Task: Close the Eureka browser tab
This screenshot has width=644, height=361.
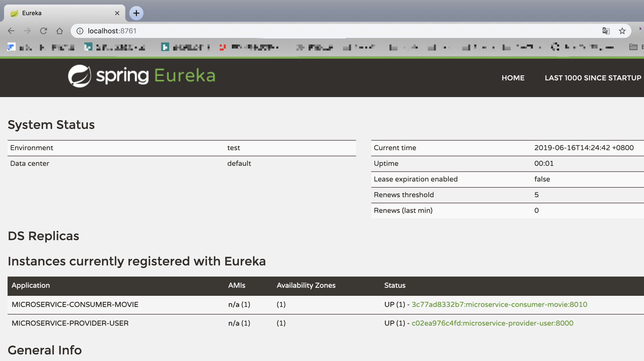Action: pyautogui.click(x=117, y=13)
